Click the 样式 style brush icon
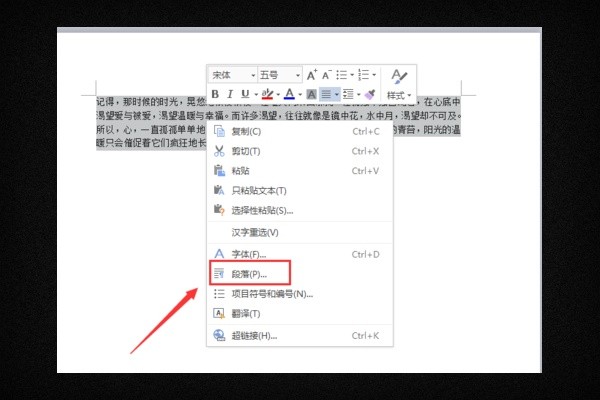The image size is (600, 400). [399, 76]
